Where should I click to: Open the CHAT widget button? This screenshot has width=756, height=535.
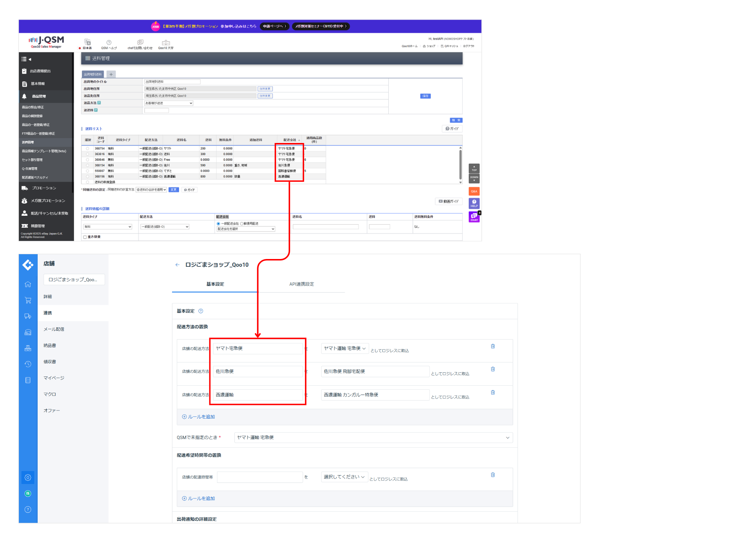[474, 217]
